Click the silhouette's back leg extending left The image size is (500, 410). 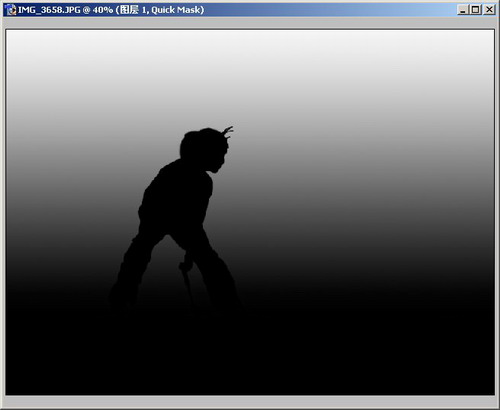pyautogui.click(x=132, y=270)
